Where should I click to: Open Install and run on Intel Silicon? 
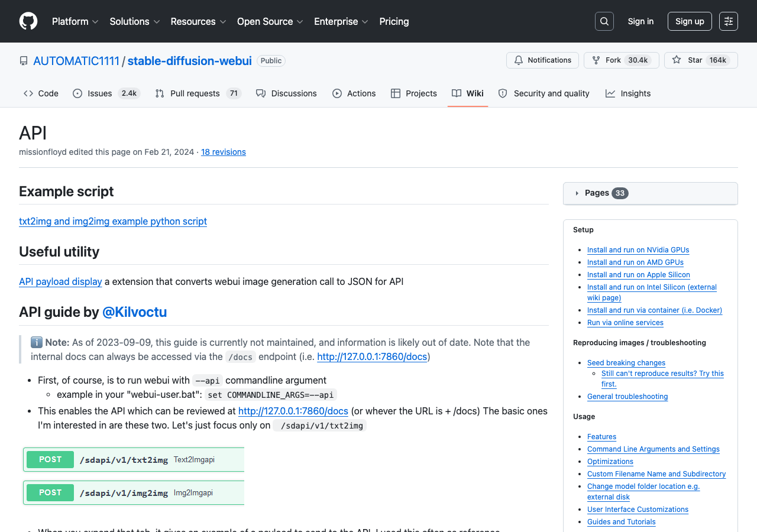point(652,293)
